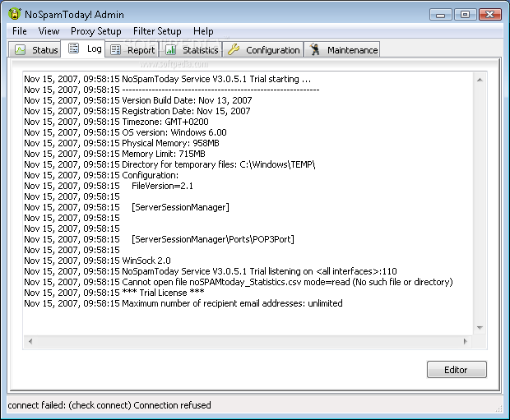Click the resize grip in status bar corner
Viewport: 510px width, 420px height.
tap(498, 409)
